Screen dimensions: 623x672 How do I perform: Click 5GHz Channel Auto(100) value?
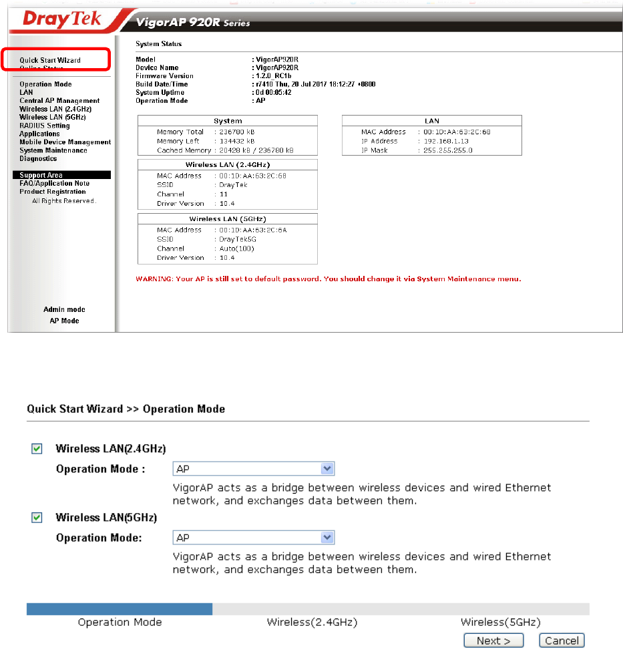[236, 248]
